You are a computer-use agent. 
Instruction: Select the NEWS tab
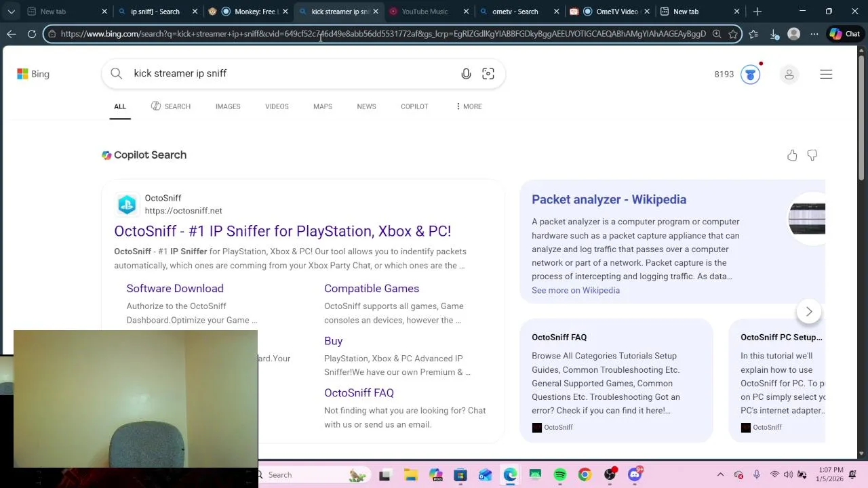pyautogui.click(x=366, y=106)
